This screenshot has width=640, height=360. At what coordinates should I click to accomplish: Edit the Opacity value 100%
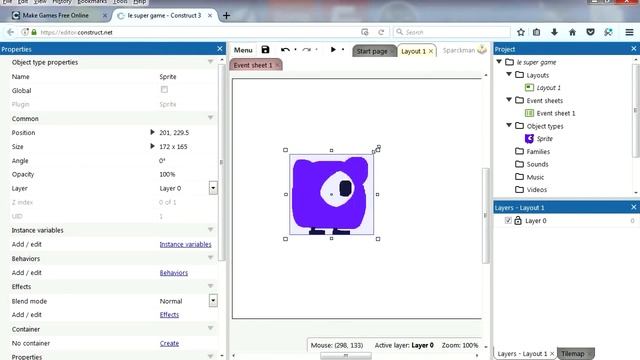pos(167,174)
